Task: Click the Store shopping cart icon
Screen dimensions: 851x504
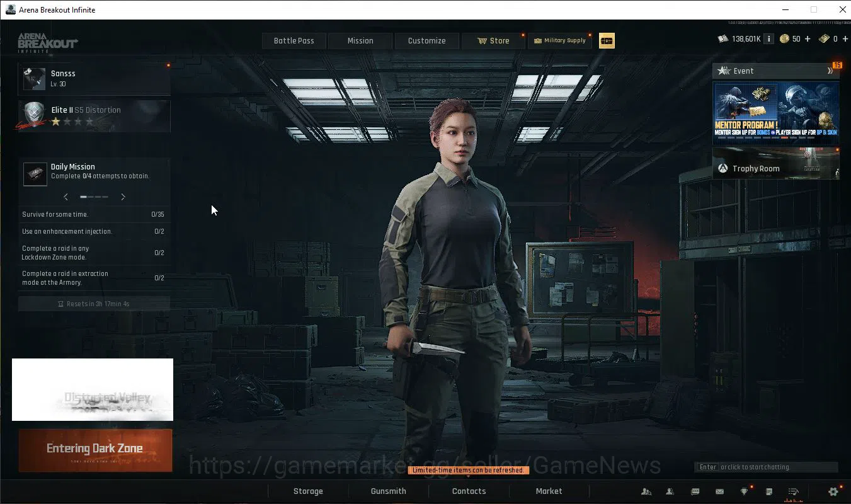Action: (482, 41)
